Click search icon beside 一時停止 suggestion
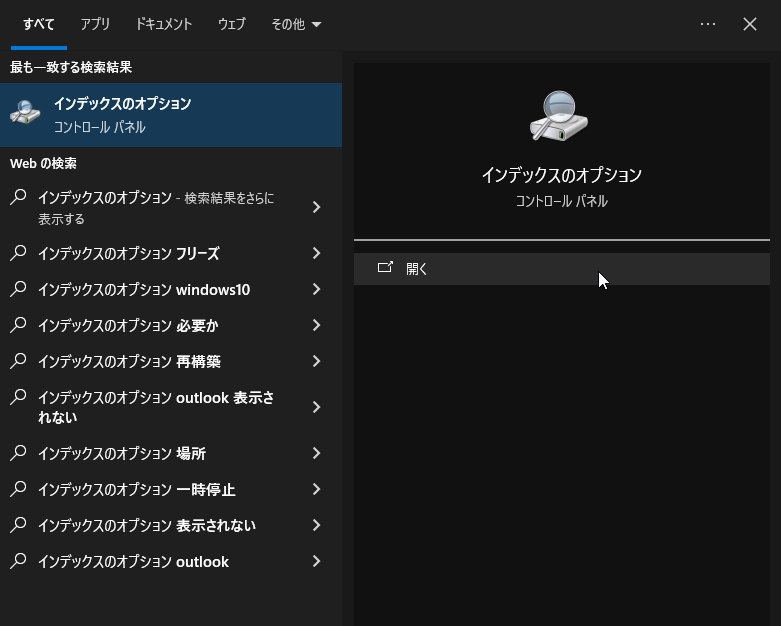 coord(18,490)
